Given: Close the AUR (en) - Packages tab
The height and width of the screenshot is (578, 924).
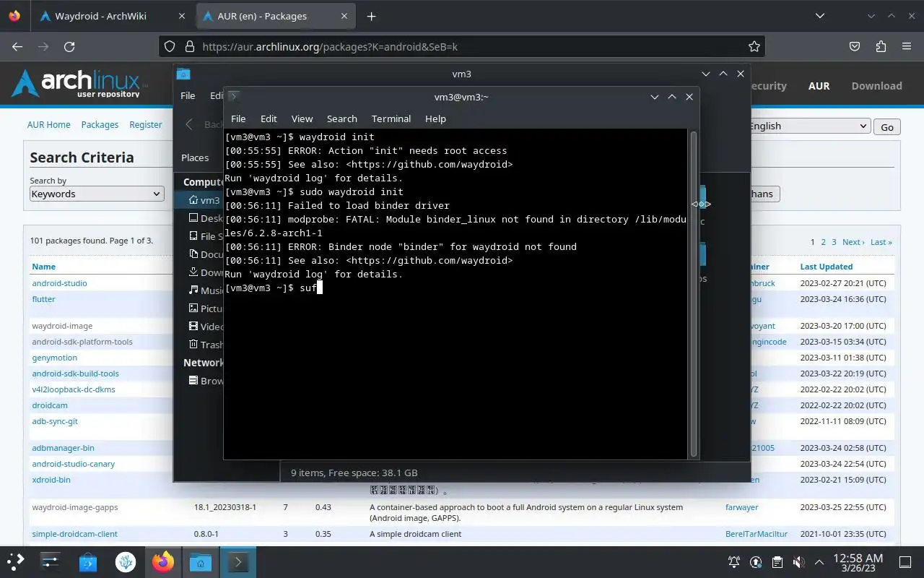Looking at the screenshot, I should pos(345,16).
